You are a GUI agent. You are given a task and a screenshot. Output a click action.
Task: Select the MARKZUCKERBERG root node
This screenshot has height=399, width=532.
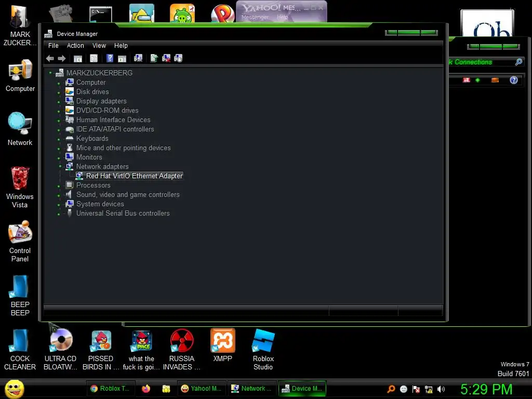(x=99, y=73)
